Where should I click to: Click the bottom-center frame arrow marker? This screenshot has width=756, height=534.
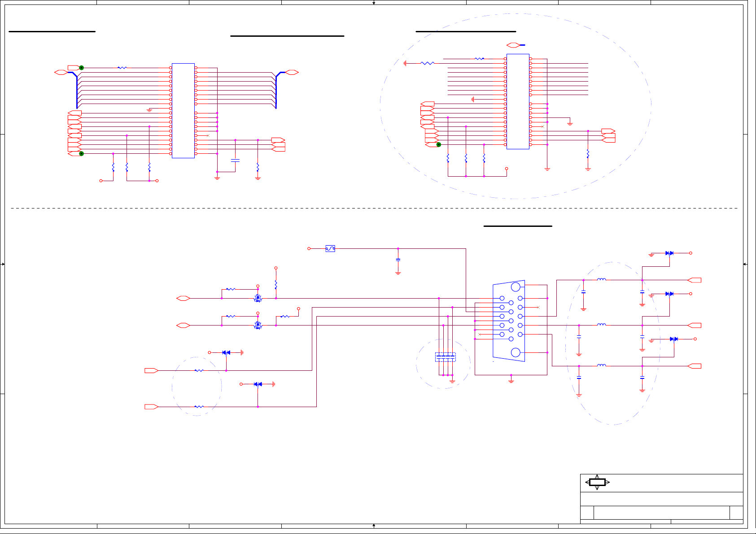click(x=374, y=525)
